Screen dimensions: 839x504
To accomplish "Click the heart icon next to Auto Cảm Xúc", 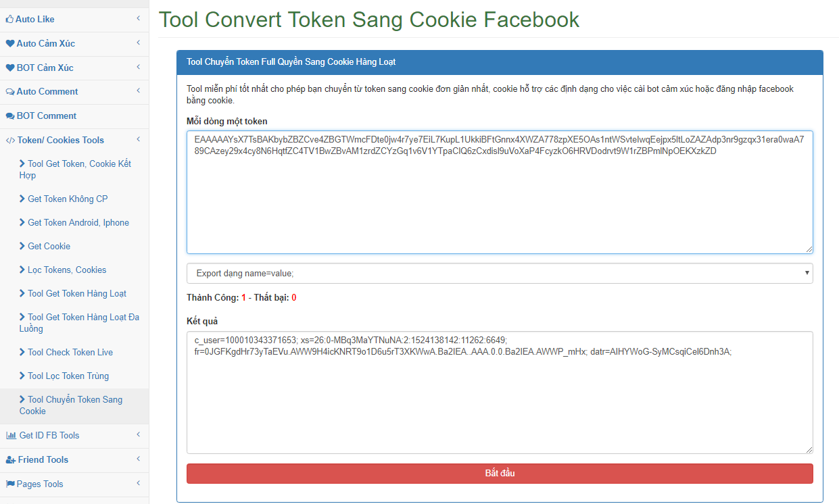I will tap(10, 43).
